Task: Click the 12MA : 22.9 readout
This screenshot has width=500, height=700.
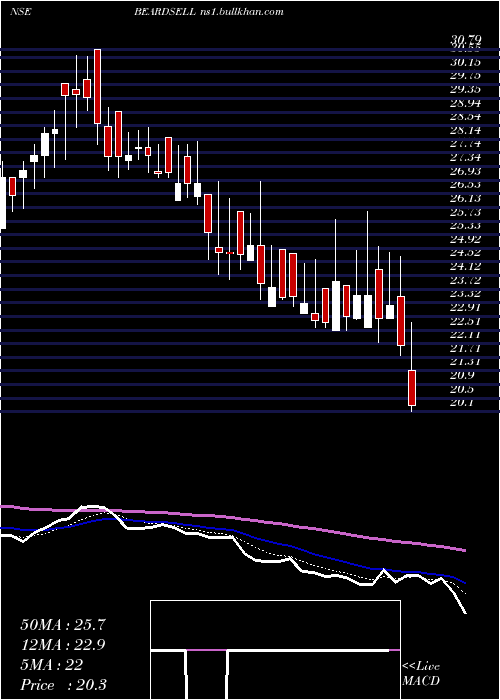Action: [x=63, y=645]
